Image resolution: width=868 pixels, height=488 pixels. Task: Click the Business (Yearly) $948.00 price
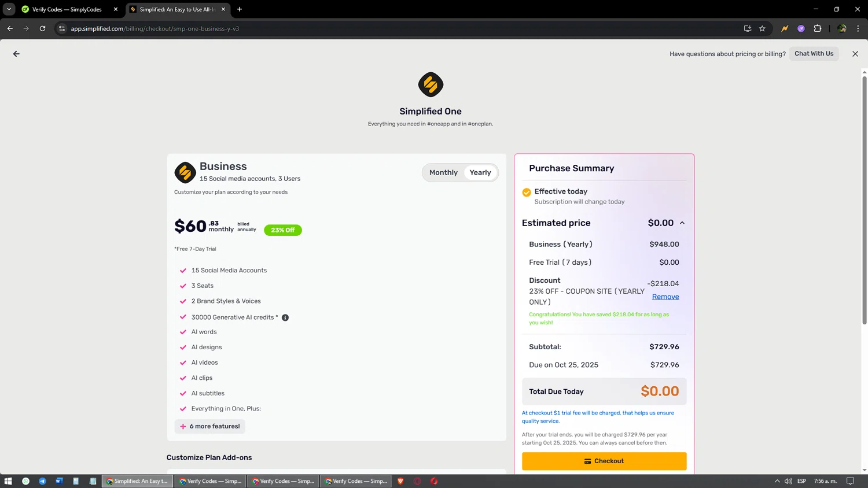[664, 245]
